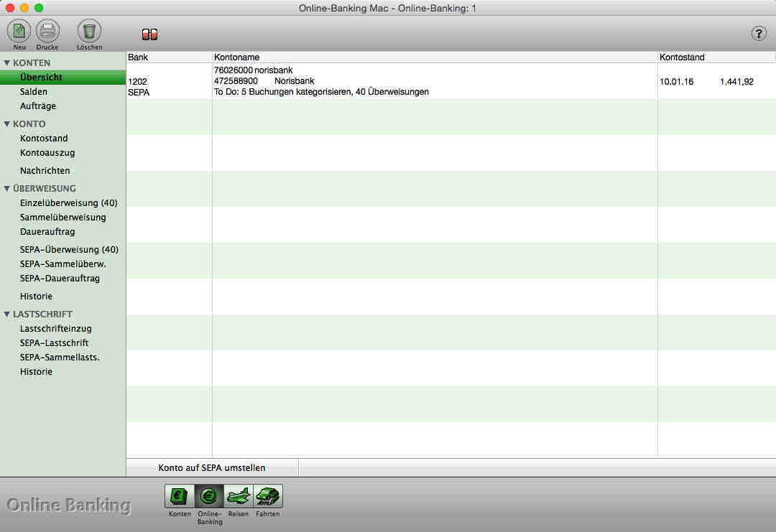
Task: Select the Online-Banking module icon
Action: tap(209, 497)
